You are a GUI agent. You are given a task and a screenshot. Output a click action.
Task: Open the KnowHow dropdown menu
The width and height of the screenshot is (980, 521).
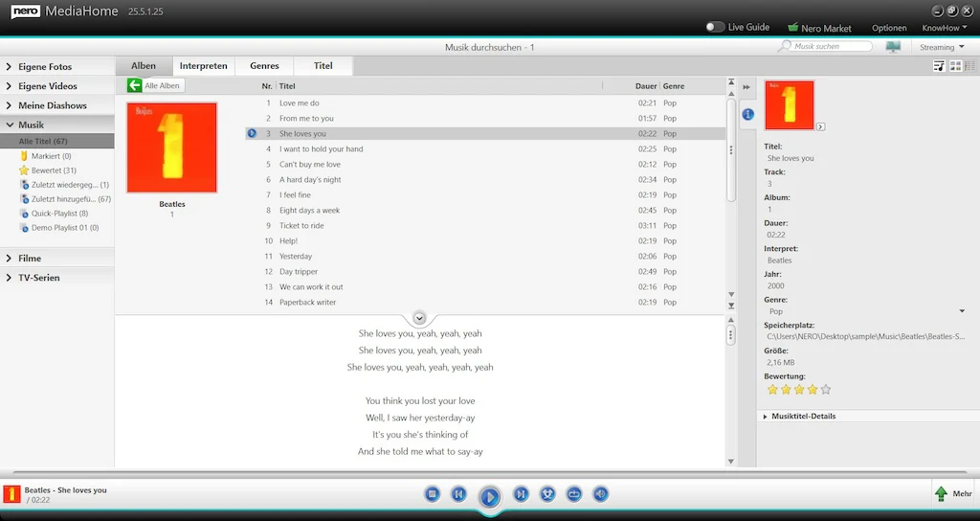coord(944,28)
